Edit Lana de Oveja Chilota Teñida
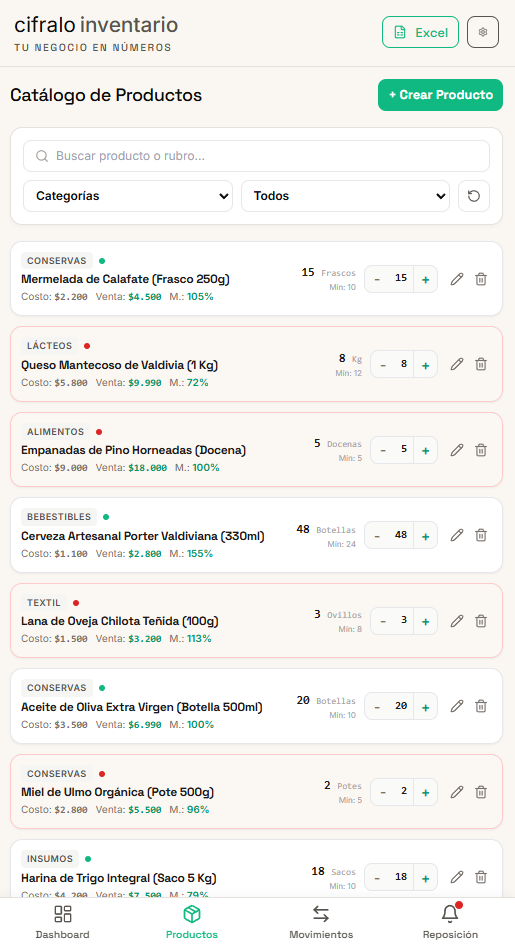Image resolution: width=515 pixels, height=946 pixels. click(x=457, y=621)
